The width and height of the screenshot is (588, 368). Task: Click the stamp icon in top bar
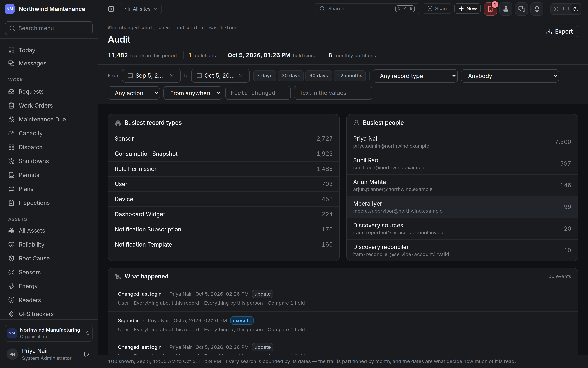506,9
